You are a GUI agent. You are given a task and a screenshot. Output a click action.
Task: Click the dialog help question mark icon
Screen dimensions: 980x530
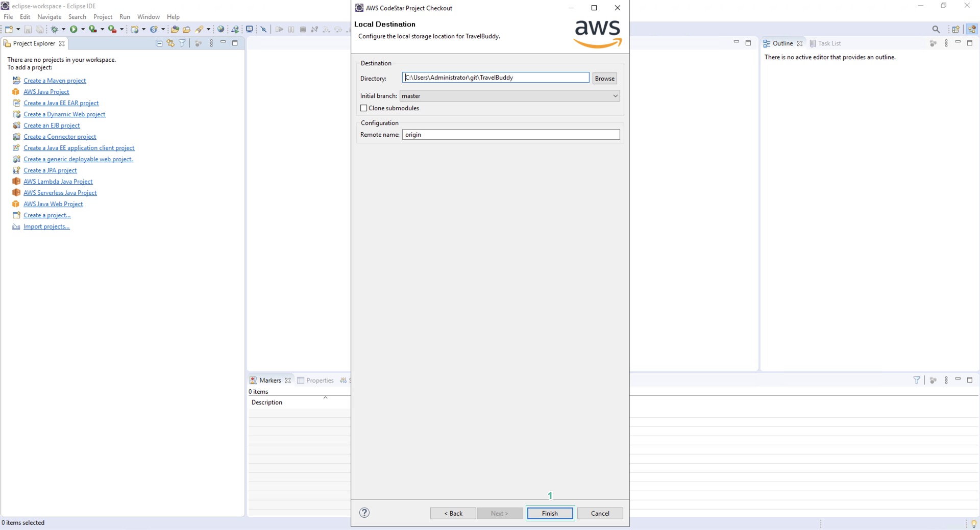point(364,513)
